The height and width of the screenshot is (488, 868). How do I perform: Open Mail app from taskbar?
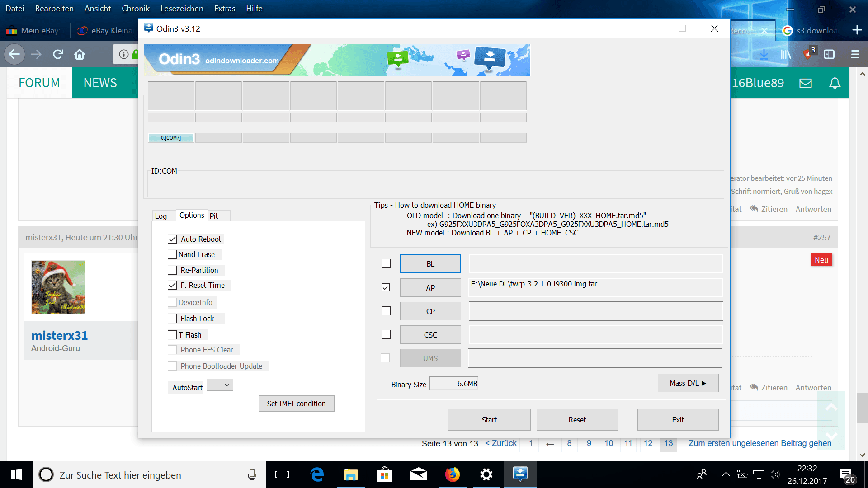point(418,474)
